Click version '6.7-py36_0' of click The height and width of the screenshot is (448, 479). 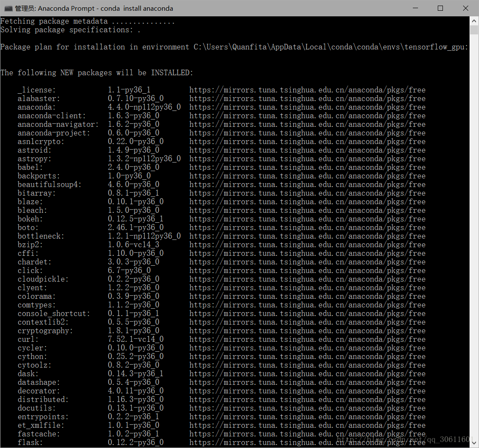point(129,270)
